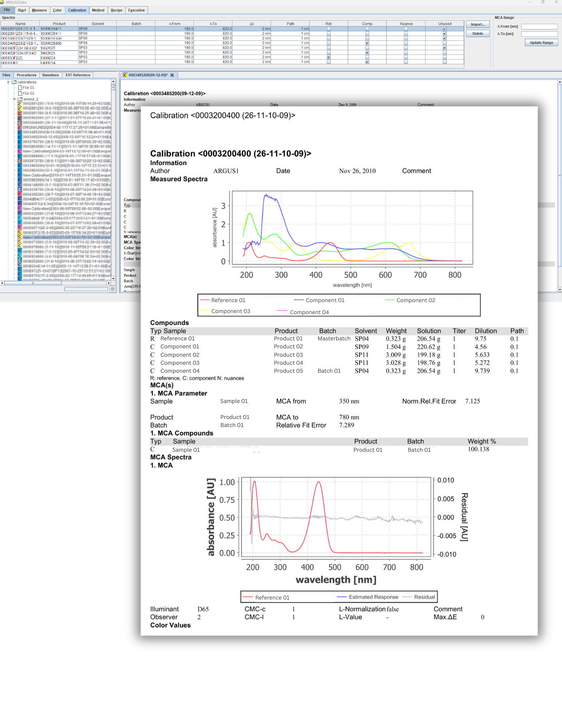Switch to the Procedures panel tab
562x728 pixels.
(27, 75)
